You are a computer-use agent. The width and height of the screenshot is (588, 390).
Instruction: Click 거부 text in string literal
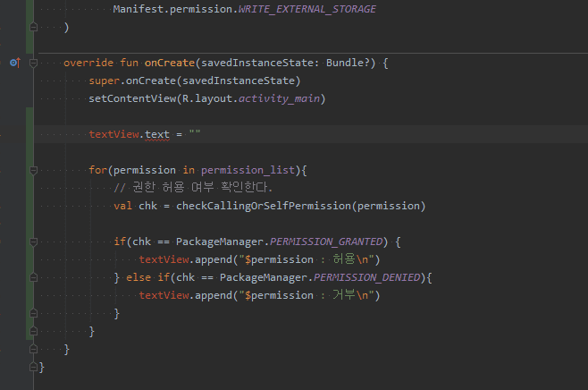click(344, 294)
